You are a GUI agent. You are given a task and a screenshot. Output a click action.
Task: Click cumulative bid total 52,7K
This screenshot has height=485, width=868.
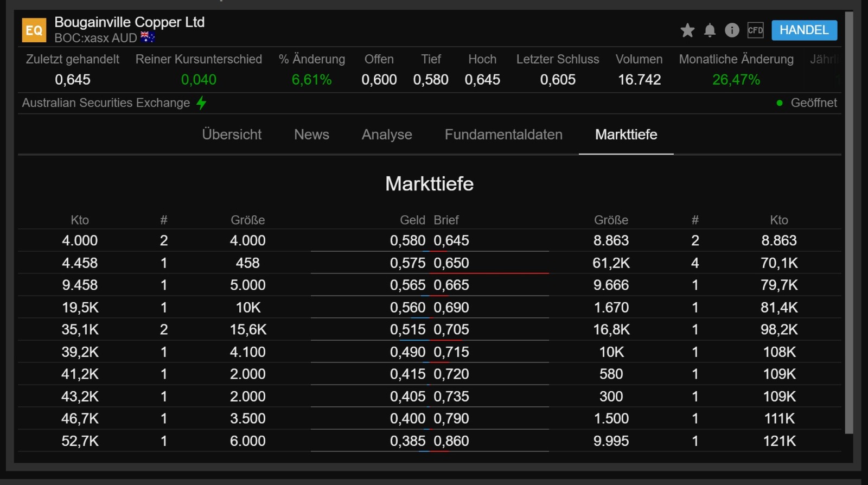tap(80, 441)
